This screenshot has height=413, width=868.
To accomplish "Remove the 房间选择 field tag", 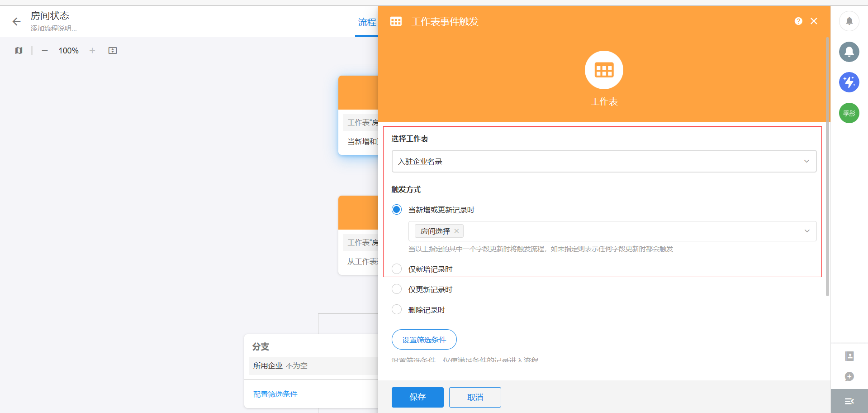I will tap(456, 231).
